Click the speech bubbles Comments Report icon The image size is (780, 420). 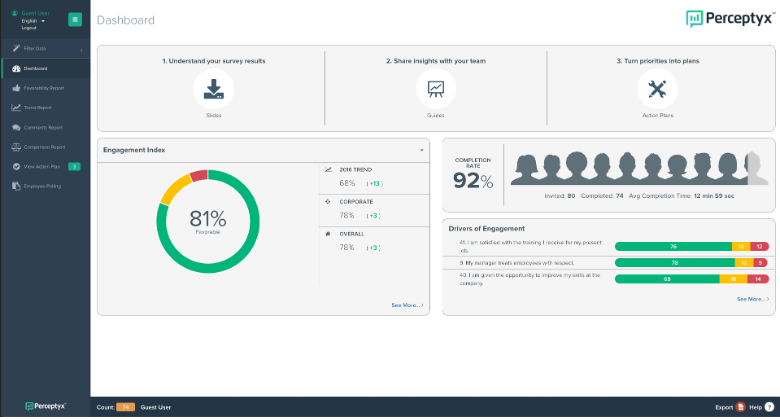(16, 127)
